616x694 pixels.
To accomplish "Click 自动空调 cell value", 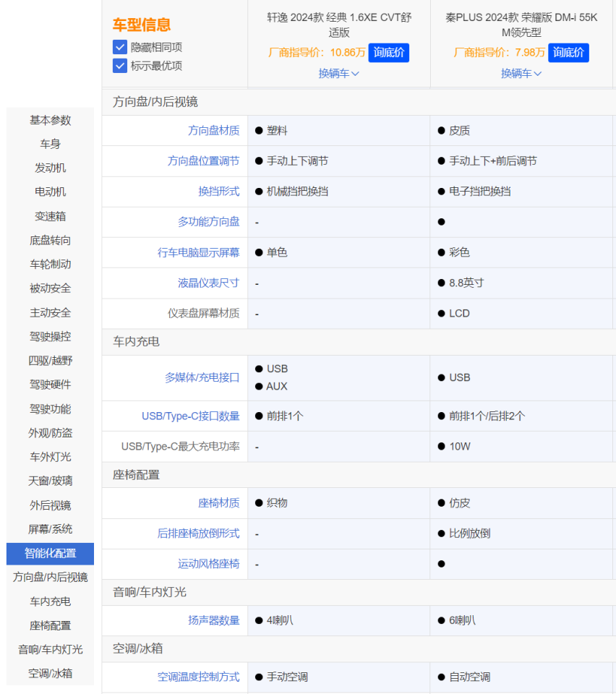I will point(470,677).
